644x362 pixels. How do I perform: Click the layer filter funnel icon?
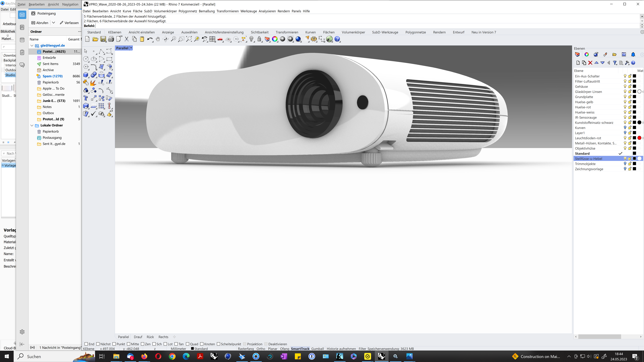[615, 63]
